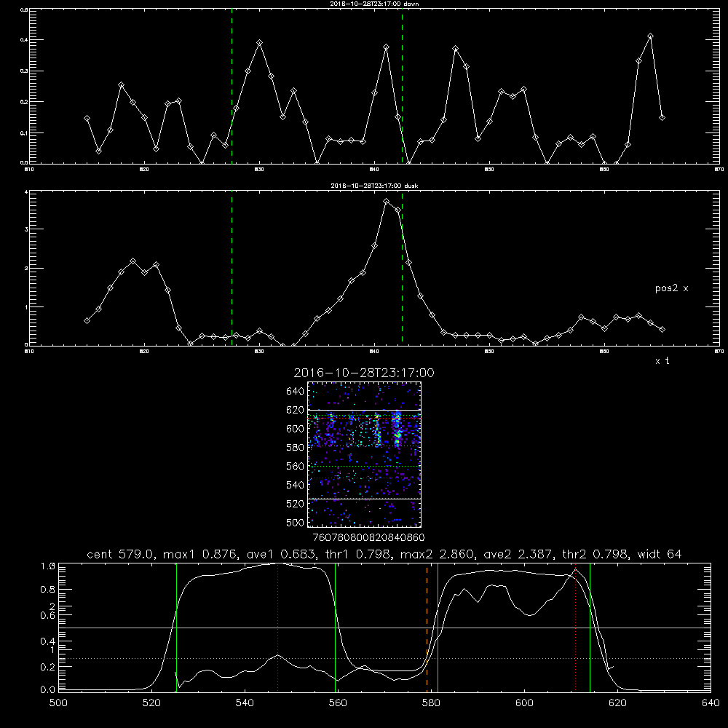Click the dawn plot peak diamond at 830
This screenshot has width=728, height=728.
(260, 42)
